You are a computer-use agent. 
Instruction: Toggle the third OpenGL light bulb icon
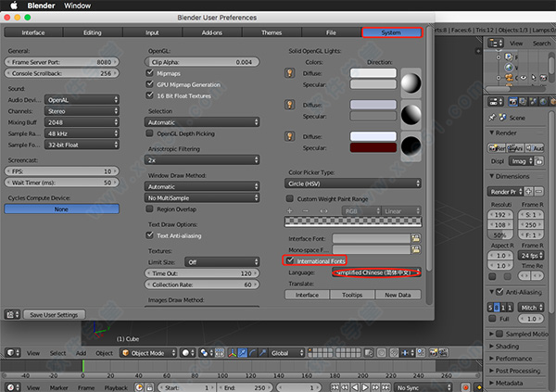pyautogui.click(x=290, y=136)
